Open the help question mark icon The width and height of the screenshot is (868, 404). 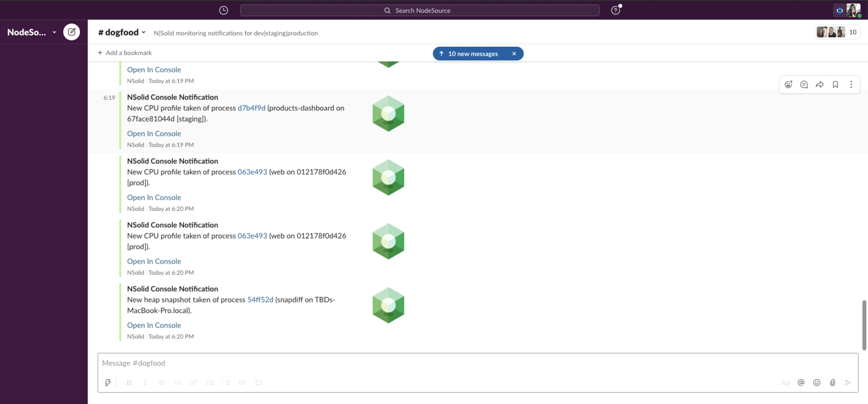point(615,10)
